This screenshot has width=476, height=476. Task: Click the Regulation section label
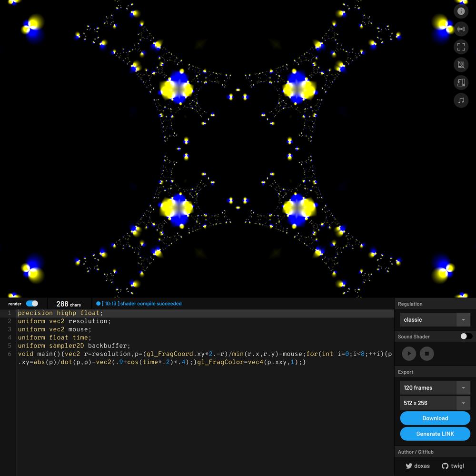click(410, 304)
